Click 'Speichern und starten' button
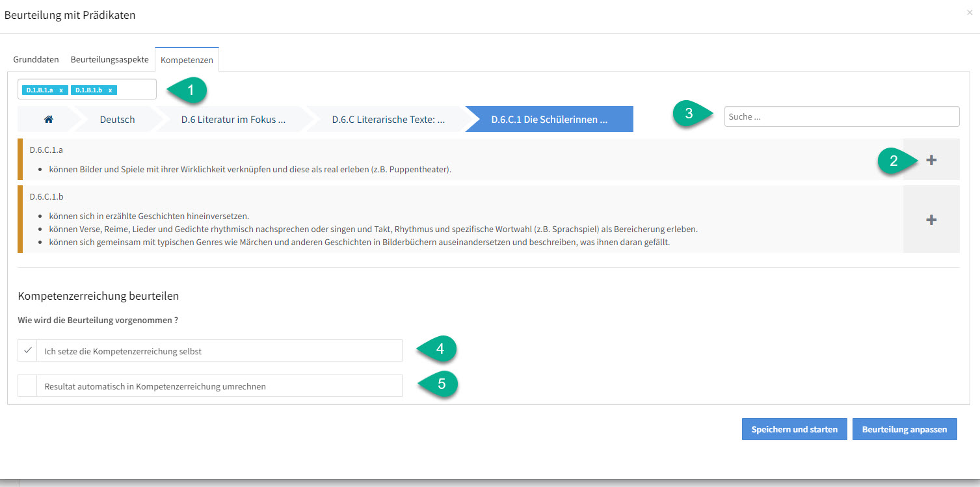Viewport: 980px width, 487px height. (x=795, y=429)
